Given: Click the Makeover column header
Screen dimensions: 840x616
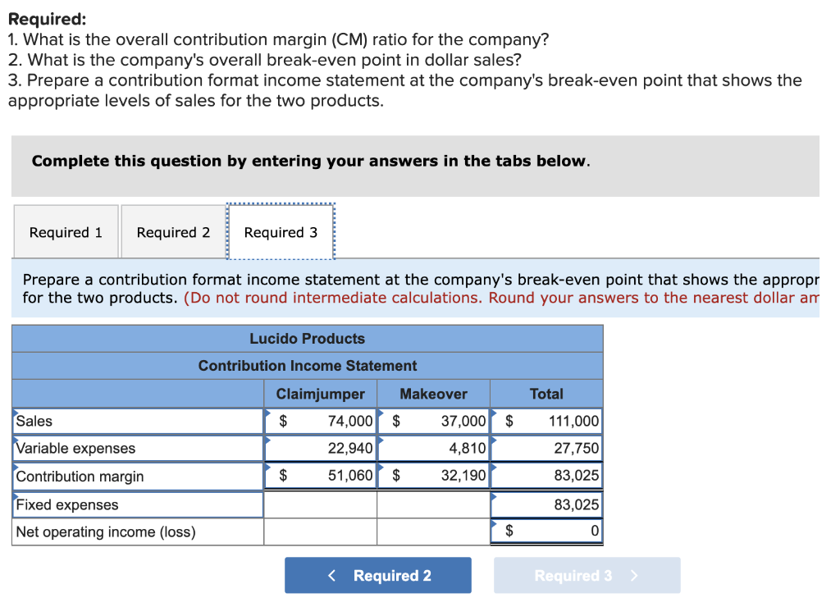Looking at the screenshot, I should click(x=433, y=394).
